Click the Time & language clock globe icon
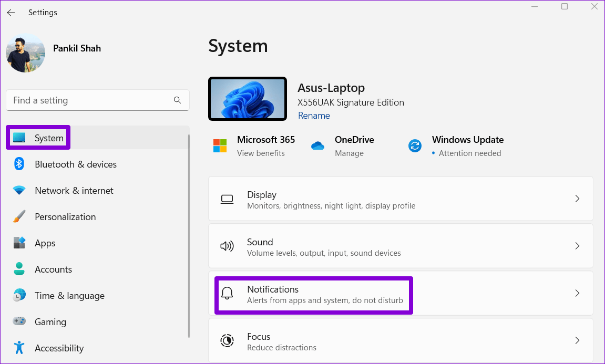The image size is (605, 364). [x=19, y=295]
